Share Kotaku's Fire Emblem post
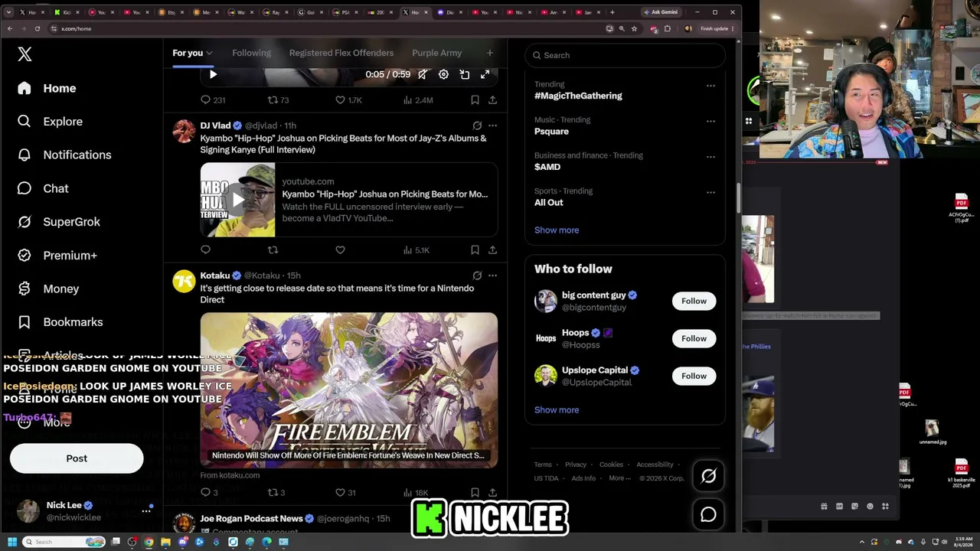Image resolution: width=980 pixels, height=551 pixels. [x=492, y=493]
